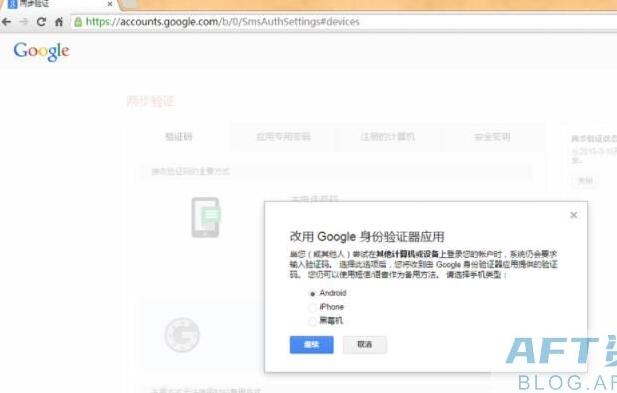This screenshot has height=393, width=617.
Task: Click the Google logo
Action: point(41,52)
